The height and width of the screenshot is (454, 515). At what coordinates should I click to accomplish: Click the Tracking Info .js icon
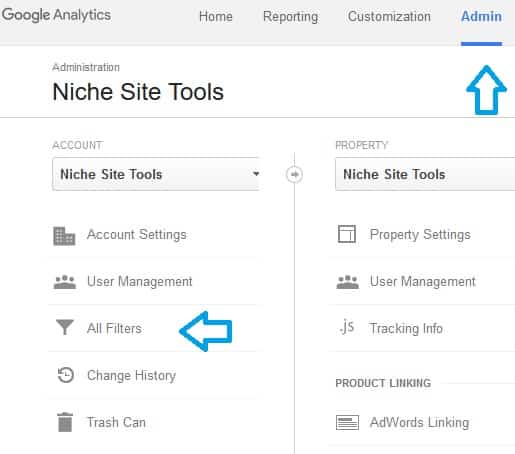pyautogui.click(x=347, y=327)
